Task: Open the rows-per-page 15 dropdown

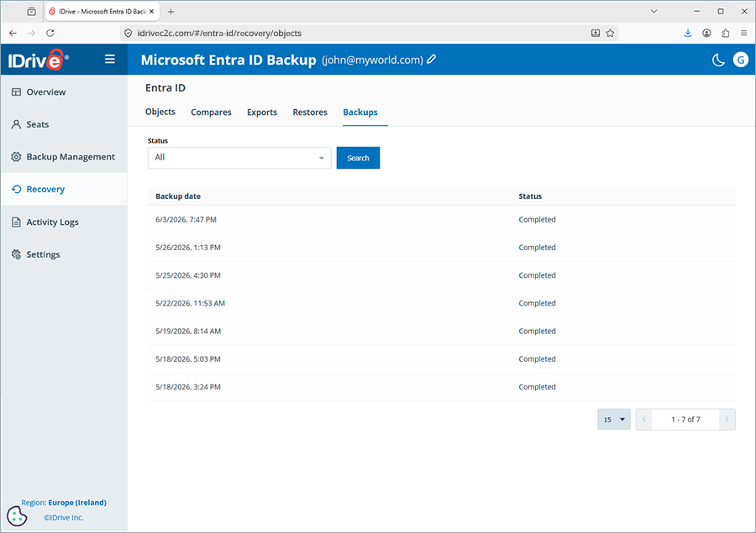Action: (x=614, y=420)
